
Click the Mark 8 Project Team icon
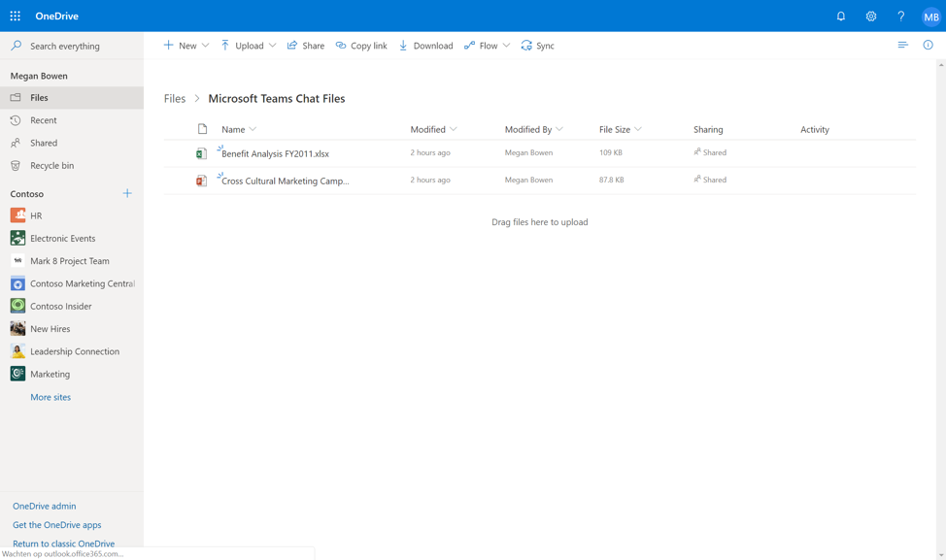pyautogui.click(x=17, y=261)
